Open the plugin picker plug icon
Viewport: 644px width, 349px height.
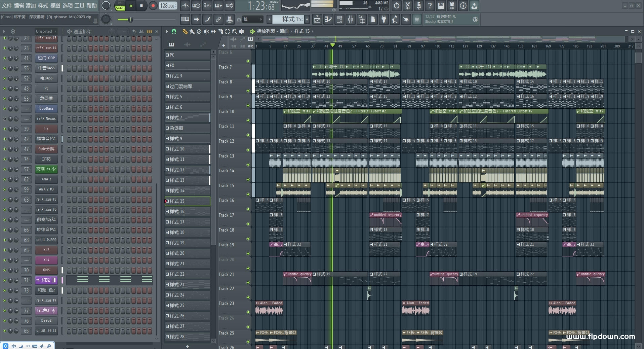point(384,20)
